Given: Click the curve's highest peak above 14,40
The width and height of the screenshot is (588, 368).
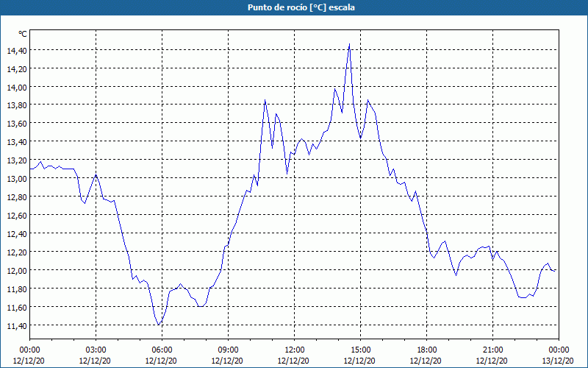Looking at the screenshot, I should pyautogui.click(x=350, y=44).
